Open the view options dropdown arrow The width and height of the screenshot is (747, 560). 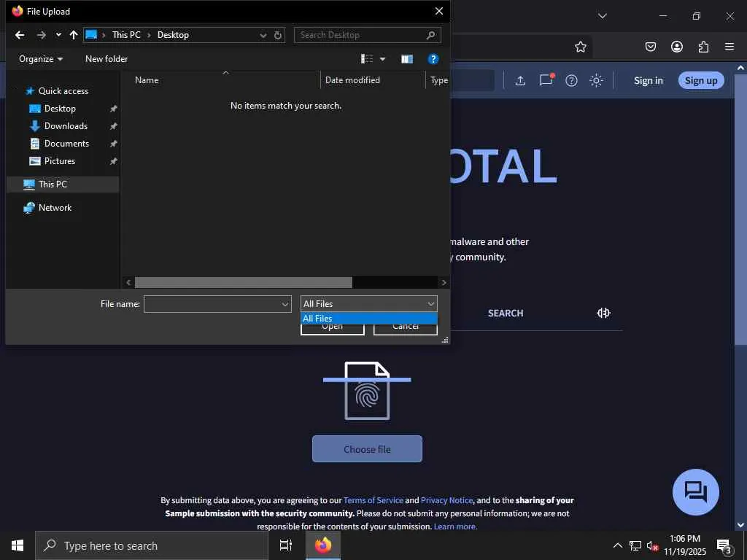pos(382,59)
